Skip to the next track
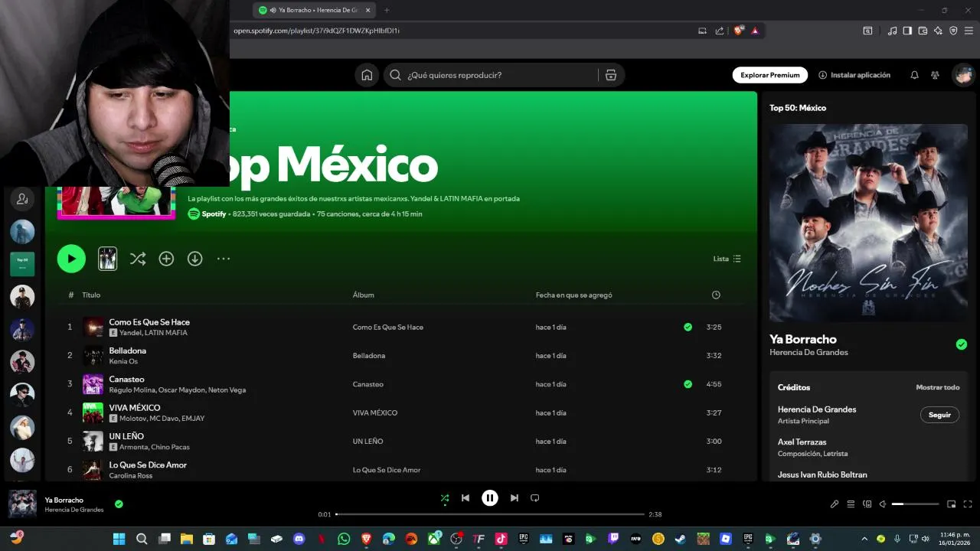Image resolution: width=980 pixels, height=551 pixels. coord(514,498)
